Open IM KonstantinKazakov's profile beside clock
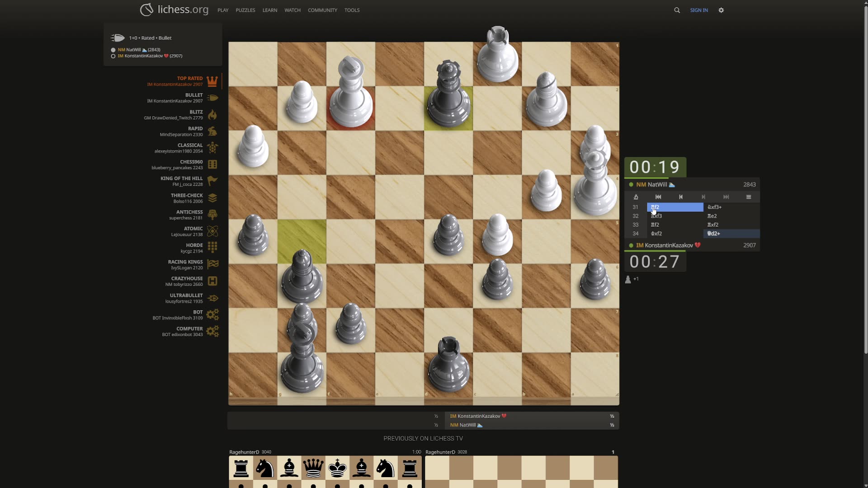The width and height of the screenshot is (868, 488). 668,245
